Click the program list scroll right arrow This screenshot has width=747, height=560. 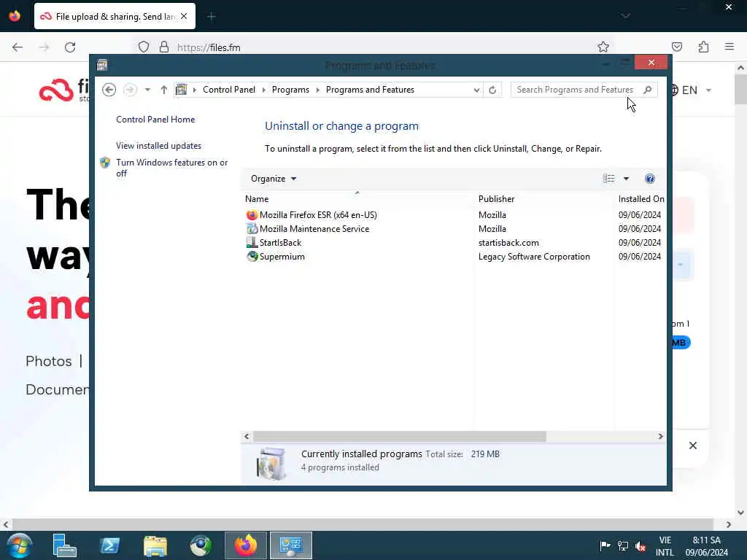point(660,436)
